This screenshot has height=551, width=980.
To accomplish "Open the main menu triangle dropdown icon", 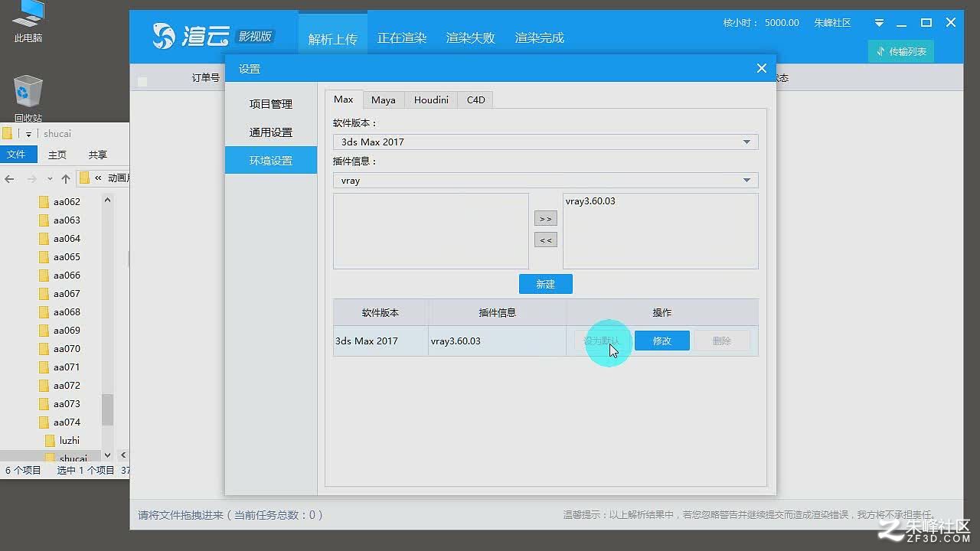I will click(x=880, y=23).
